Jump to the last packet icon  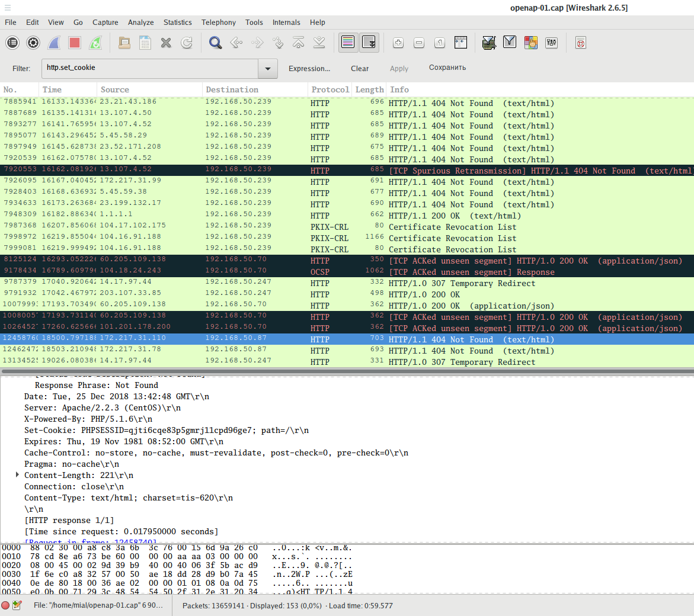(319, 43)
